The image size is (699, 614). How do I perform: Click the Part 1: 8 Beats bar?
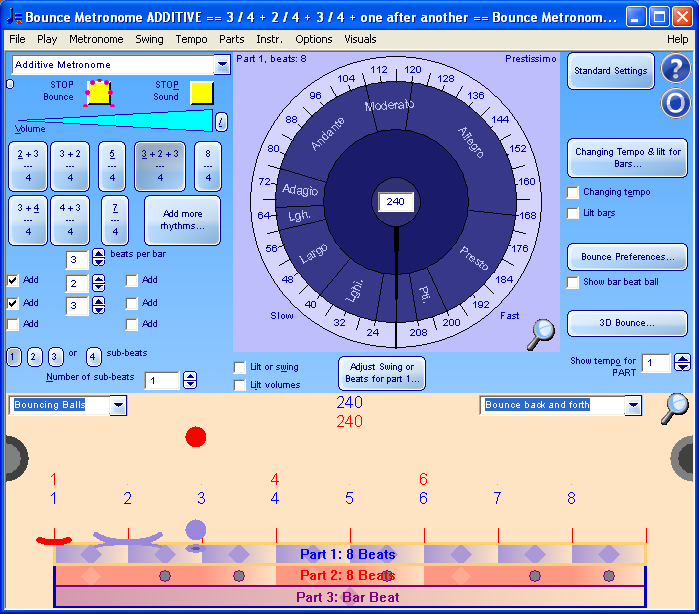coord(350,554)
